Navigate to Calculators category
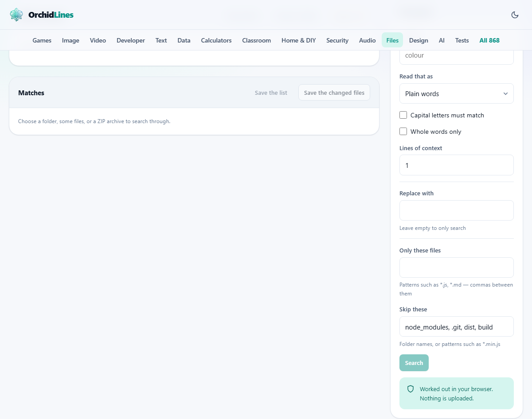 click(x=216, y=40)
